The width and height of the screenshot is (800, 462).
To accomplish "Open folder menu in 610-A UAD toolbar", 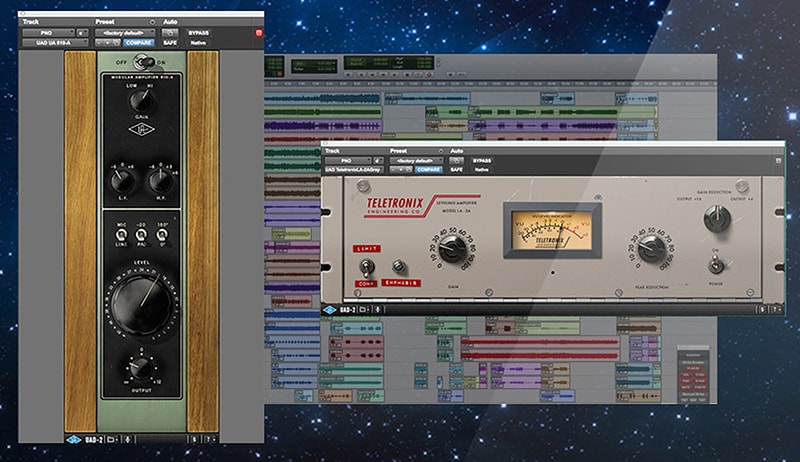I will click(112, 439).
